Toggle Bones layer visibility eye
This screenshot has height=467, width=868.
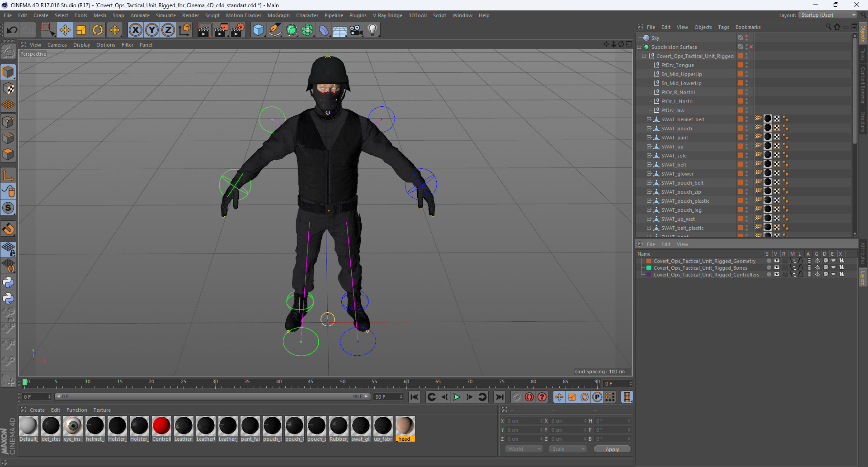click(777, 268)
